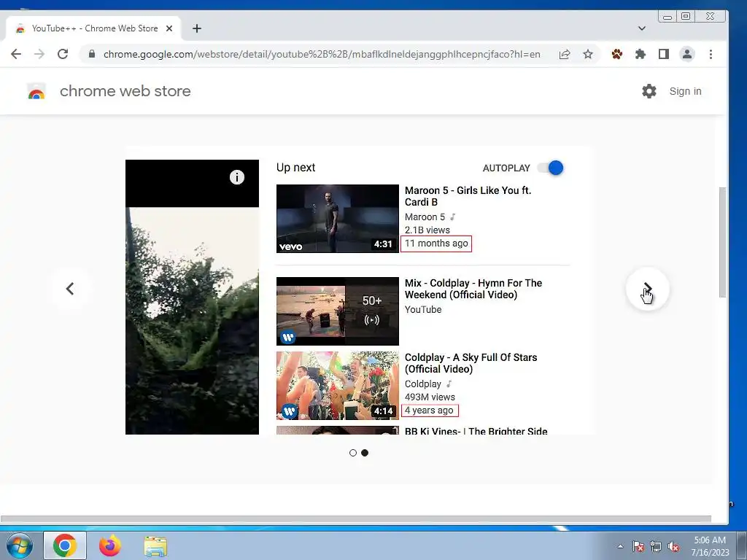747x560 pixels.
Task: Close the YouTube++ Chrome Web Store tab
Action: 169,28
